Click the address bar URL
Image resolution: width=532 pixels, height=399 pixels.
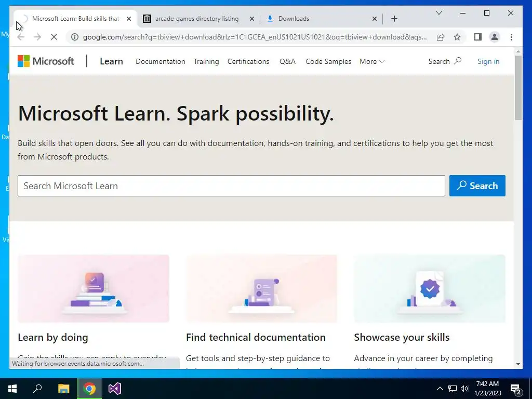coord(255,37)
